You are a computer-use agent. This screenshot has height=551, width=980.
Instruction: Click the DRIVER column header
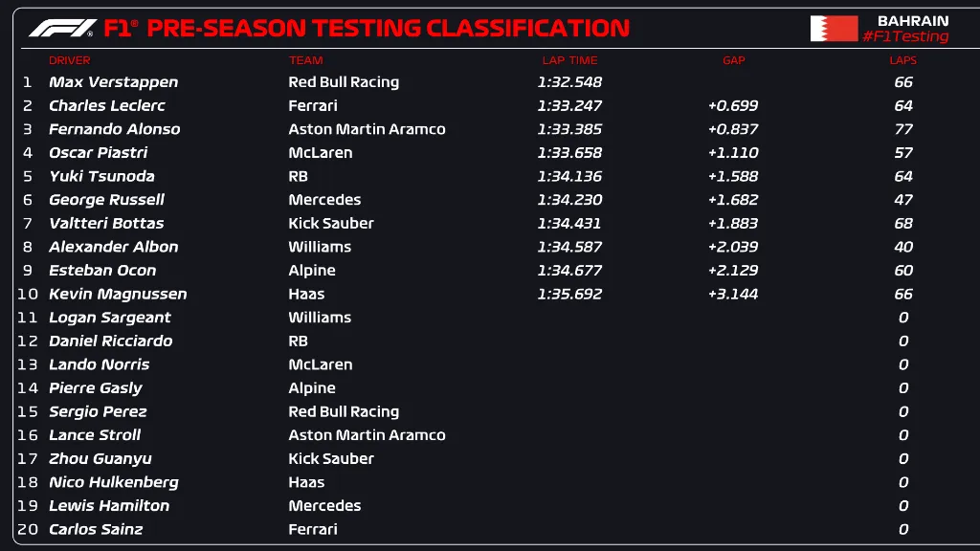(70, 60)
